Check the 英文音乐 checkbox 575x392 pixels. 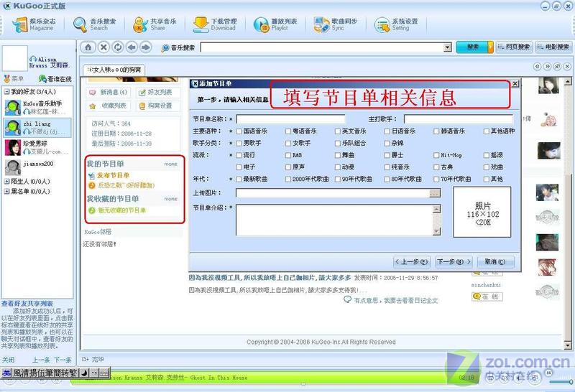[338, 131]
